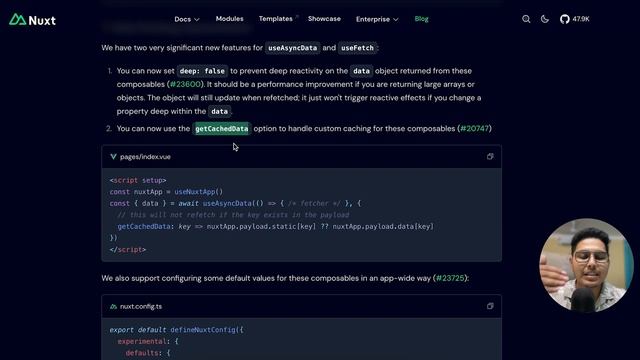
Task: Go to the Showcase page
Action: click(x=324, y=19)
